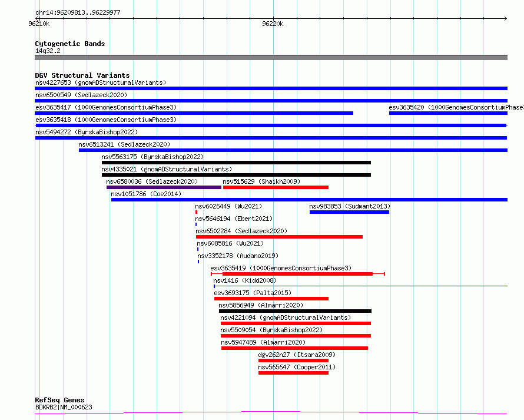Click blue bar of nsv6500549
Image resolution: width=524 pixels, height=420 pixels.
pyautogui.click(x=271, y=101)
